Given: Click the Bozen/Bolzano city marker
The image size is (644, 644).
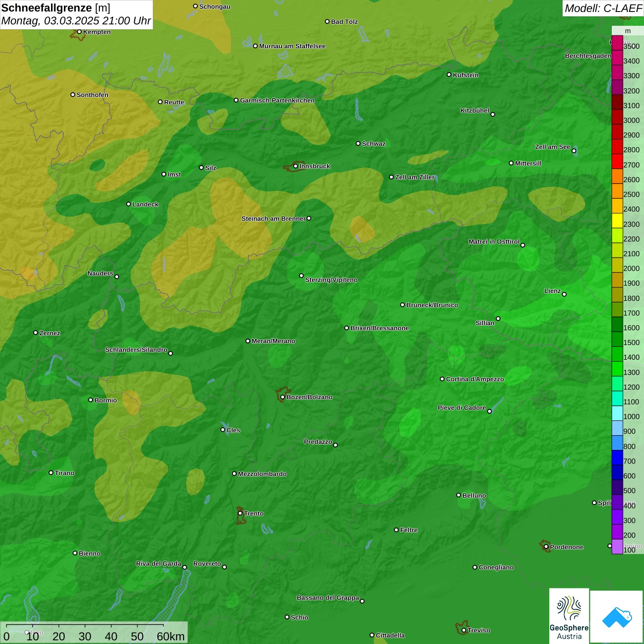Looking at the screenshot, I should click(282, 397).
